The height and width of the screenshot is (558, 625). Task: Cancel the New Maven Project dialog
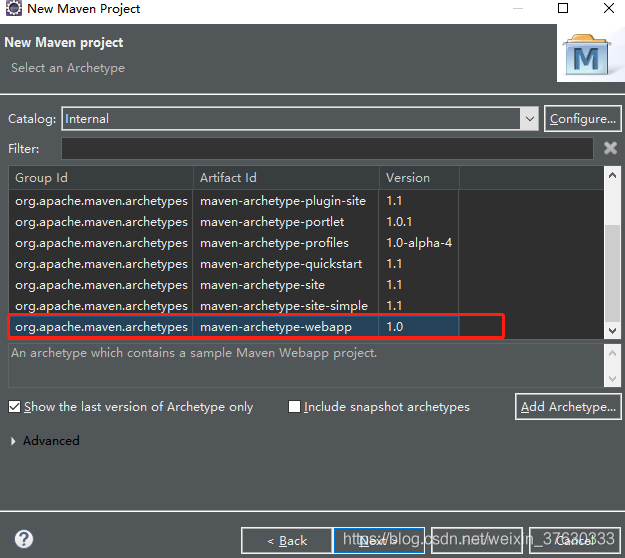click(x=574, y=540)
